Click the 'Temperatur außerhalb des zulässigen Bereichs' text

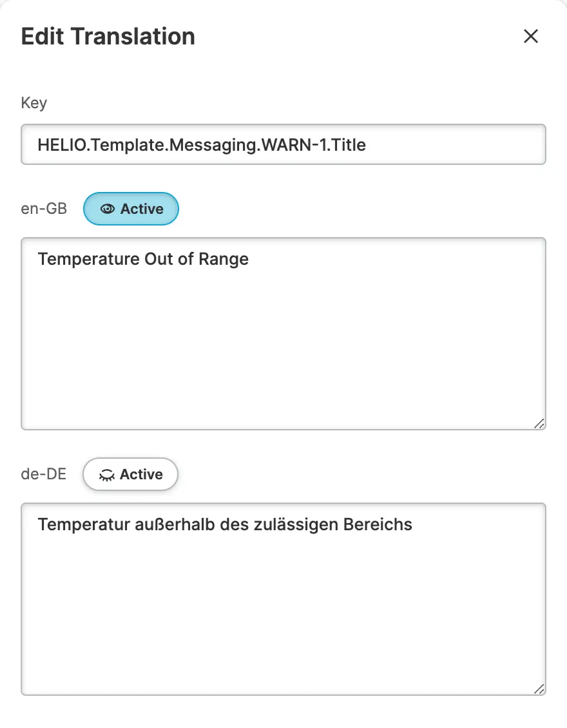point(225,524)
